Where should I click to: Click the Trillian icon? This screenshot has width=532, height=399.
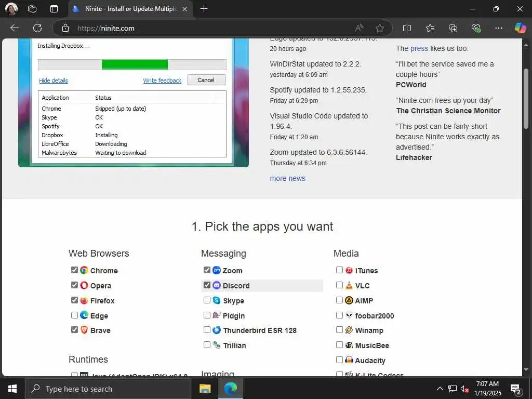pos(217,345)
